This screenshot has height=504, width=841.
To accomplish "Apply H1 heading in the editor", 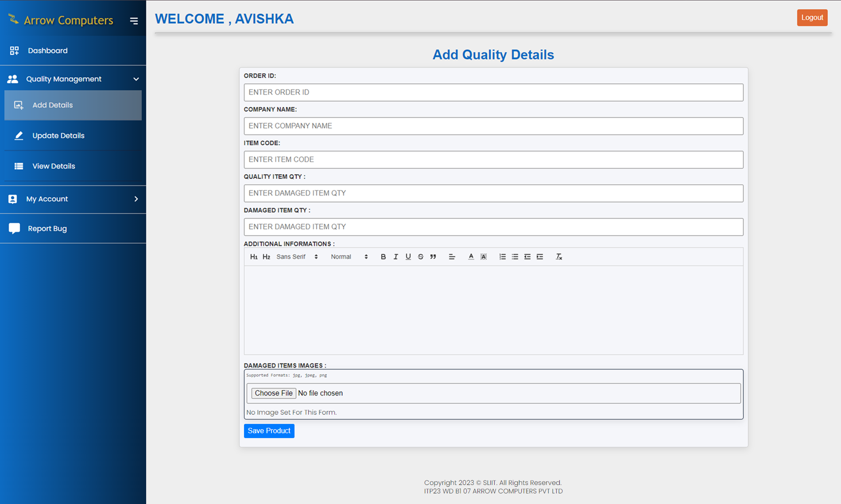I will (254, 257).
